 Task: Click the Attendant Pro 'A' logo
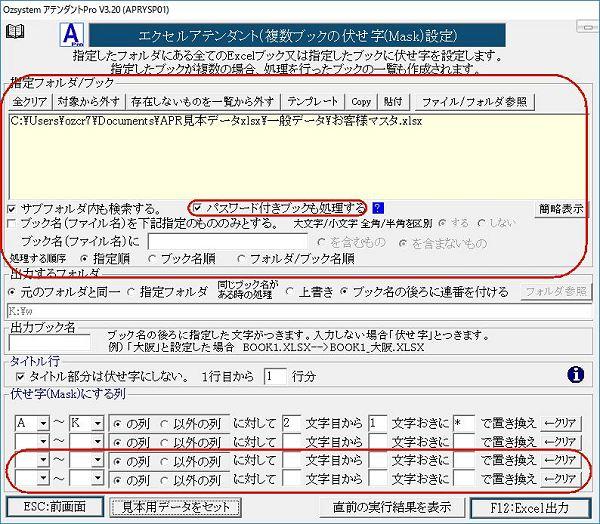pyautogui.click(x=72, y=35)
